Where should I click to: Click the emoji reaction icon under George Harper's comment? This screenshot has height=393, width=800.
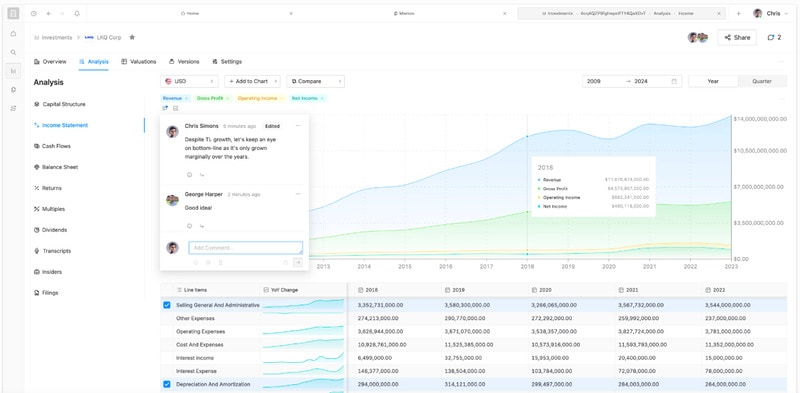[189, 226]
